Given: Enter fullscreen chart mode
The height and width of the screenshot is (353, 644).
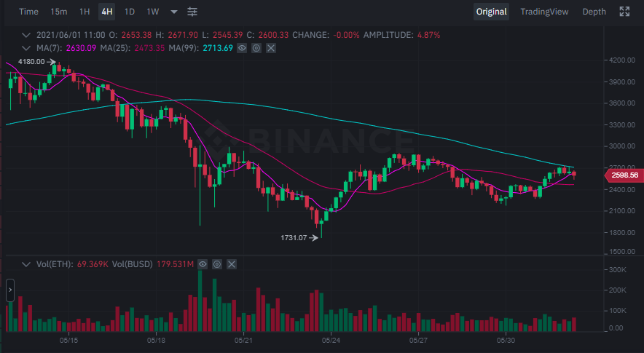Looking at the screenshot, I should coord(624,12).
